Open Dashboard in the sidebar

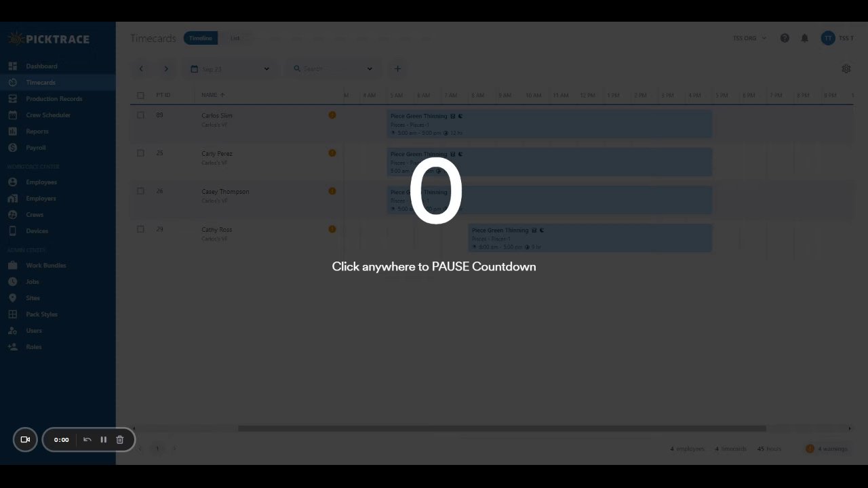tap(41, 66)
